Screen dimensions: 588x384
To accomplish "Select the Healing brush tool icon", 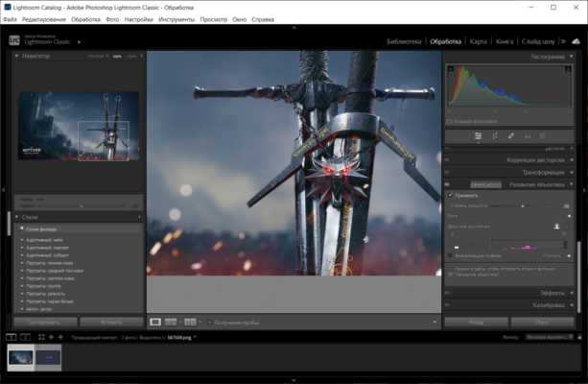I will tap(510, 136).
